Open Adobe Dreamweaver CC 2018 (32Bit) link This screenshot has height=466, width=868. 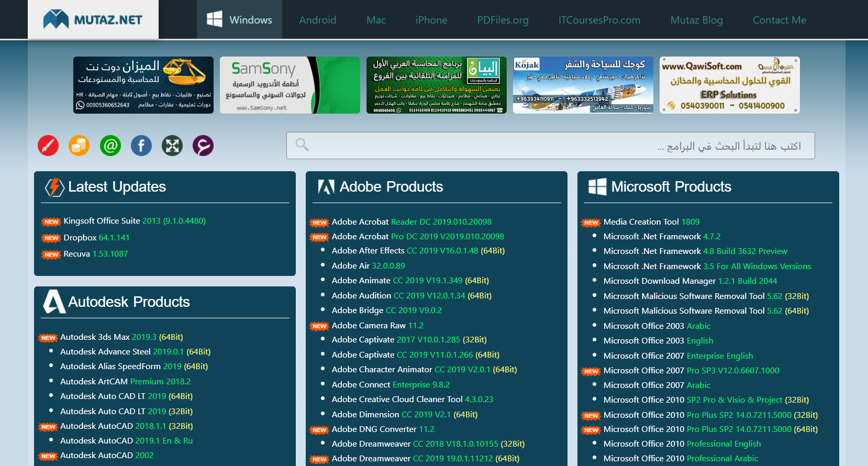tap(428, 444)
